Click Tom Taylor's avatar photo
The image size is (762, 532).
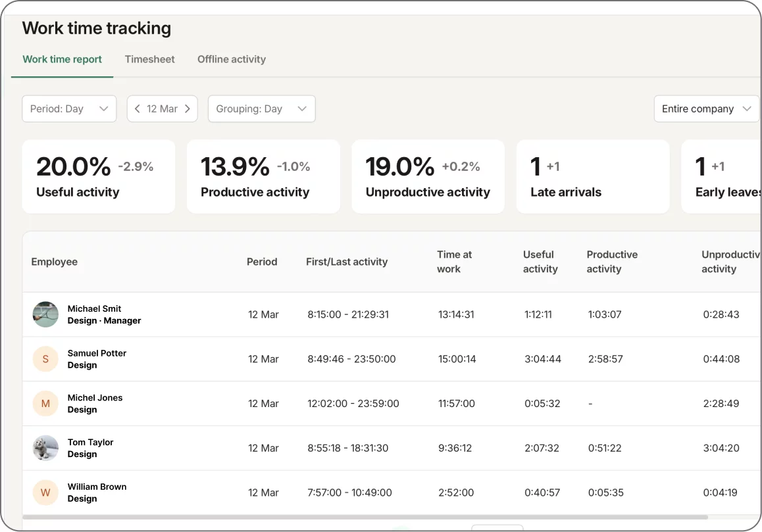tap(45, 448)
